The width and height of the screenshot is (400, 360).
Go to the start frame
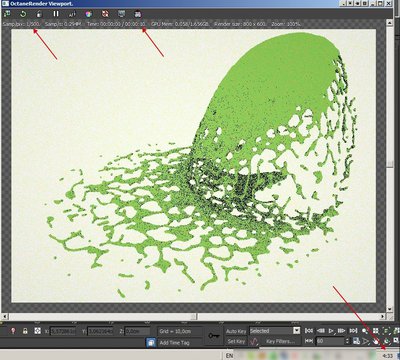tap(309, 331)
